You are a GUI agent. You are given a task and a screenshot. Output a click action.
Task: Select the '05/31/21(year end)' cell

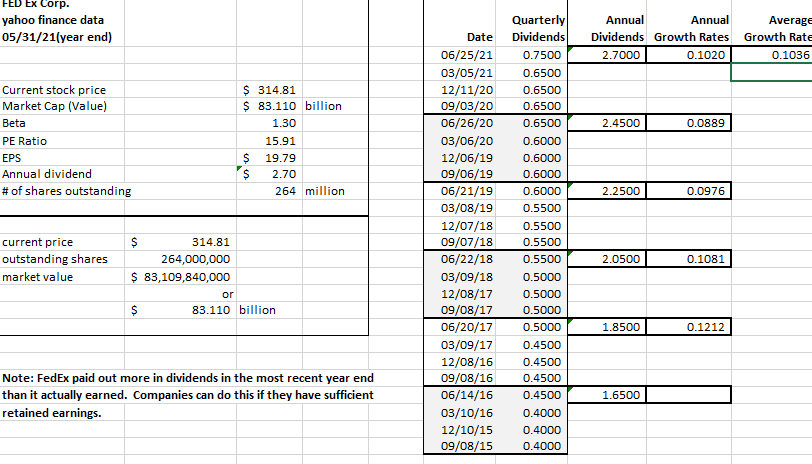pos(62,37)
